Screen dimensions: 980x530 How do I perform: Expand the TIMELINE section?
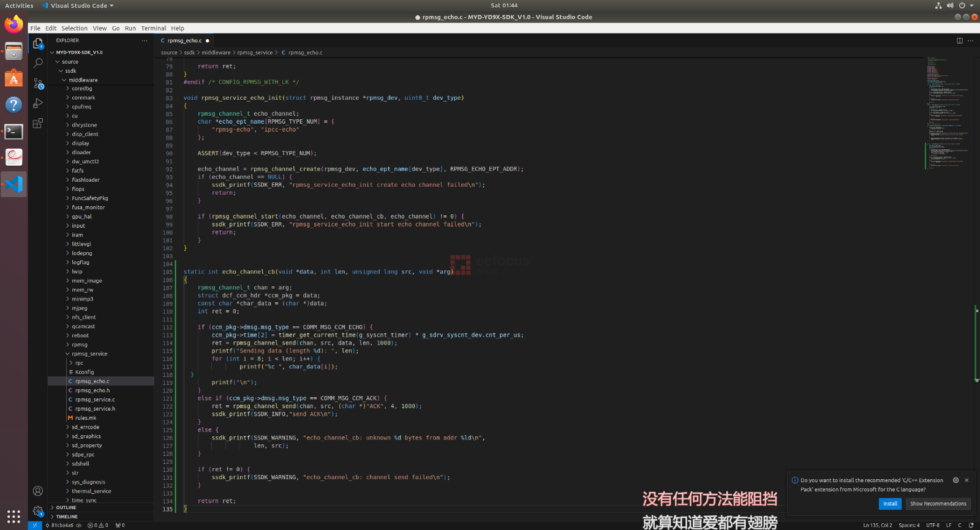[67, 517]
